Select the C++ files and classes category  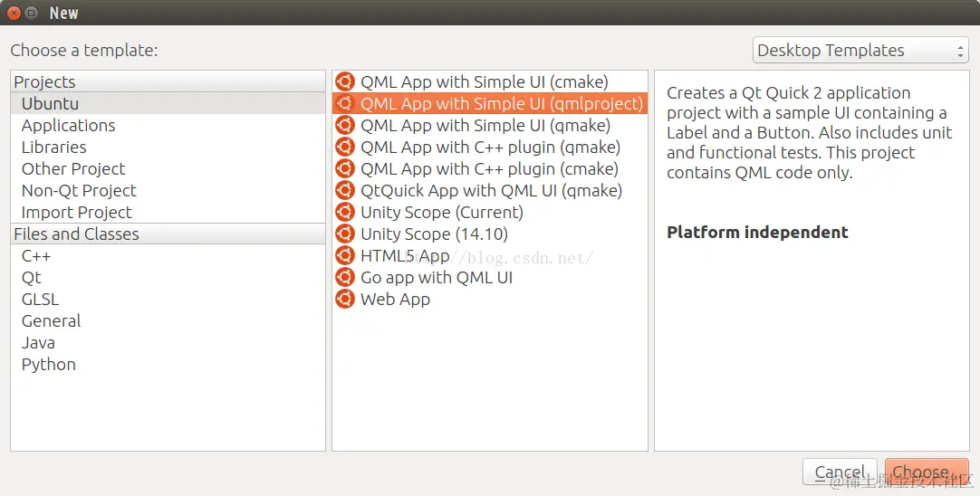click(36, 256)
